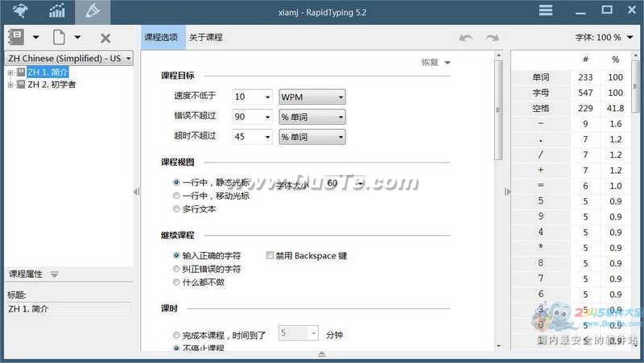Select 不停止课程 radio option

tap(176, 349)
